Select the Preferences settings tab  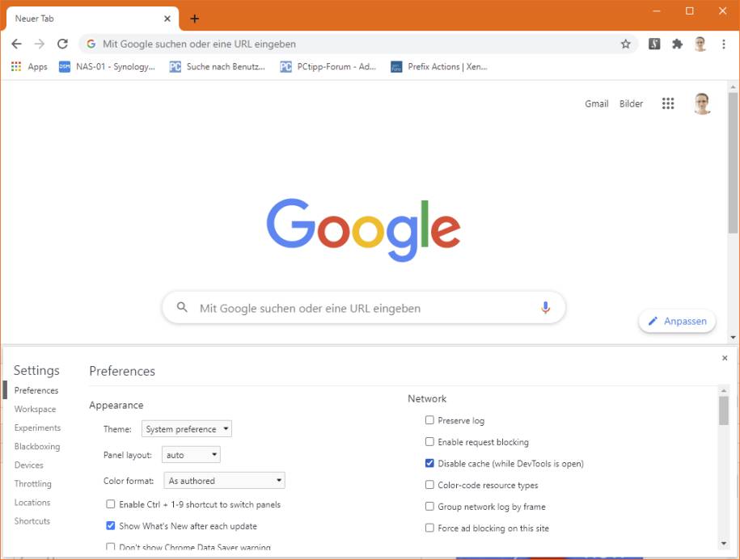(x=36, y=390)
